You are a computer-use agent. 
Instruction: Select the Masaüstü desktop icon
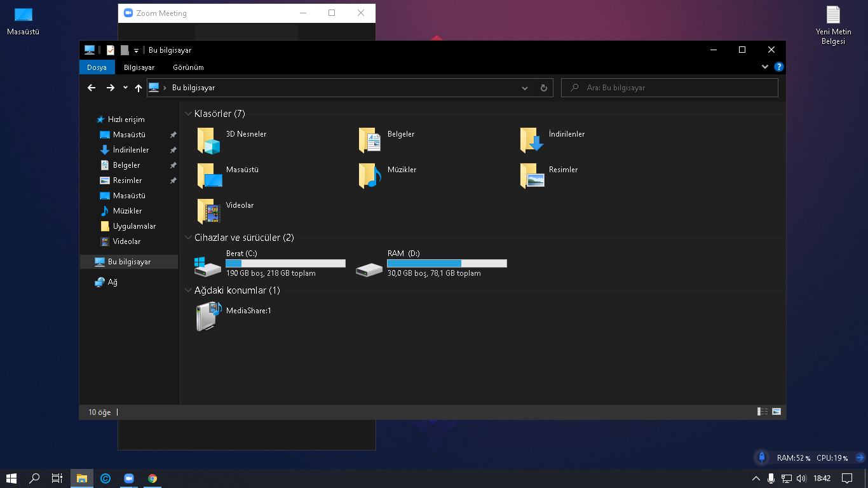tap(24, 21)
